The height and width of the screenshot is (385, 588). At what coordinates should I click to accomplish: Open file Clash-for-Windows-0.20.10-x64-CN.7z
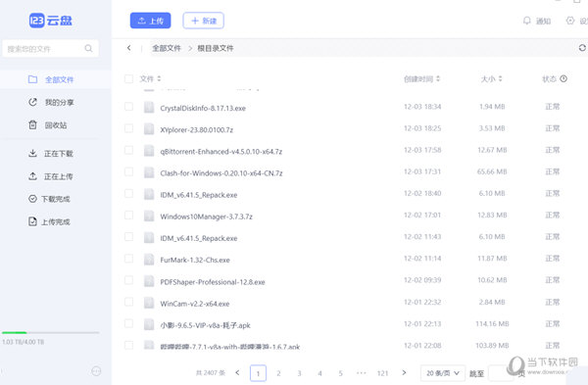click(x=221, y=173)
